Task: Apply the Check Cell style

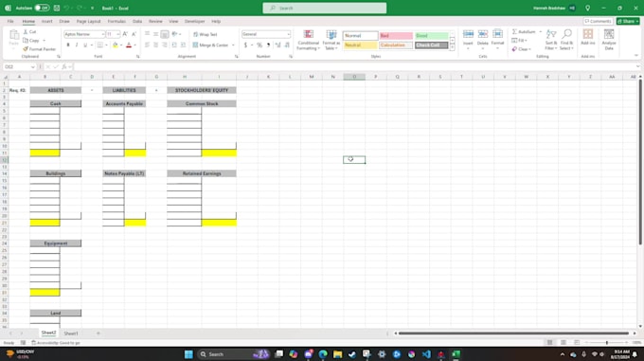Action: (431, 45)
